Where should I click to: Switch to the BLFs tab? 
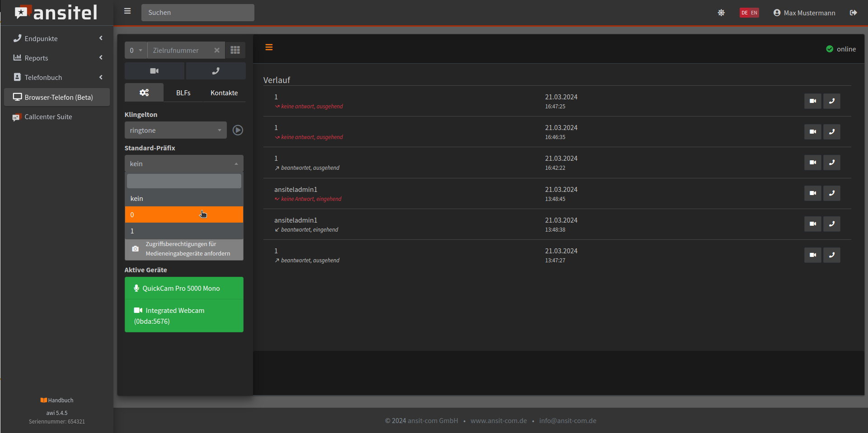click(x=183, y=93)
